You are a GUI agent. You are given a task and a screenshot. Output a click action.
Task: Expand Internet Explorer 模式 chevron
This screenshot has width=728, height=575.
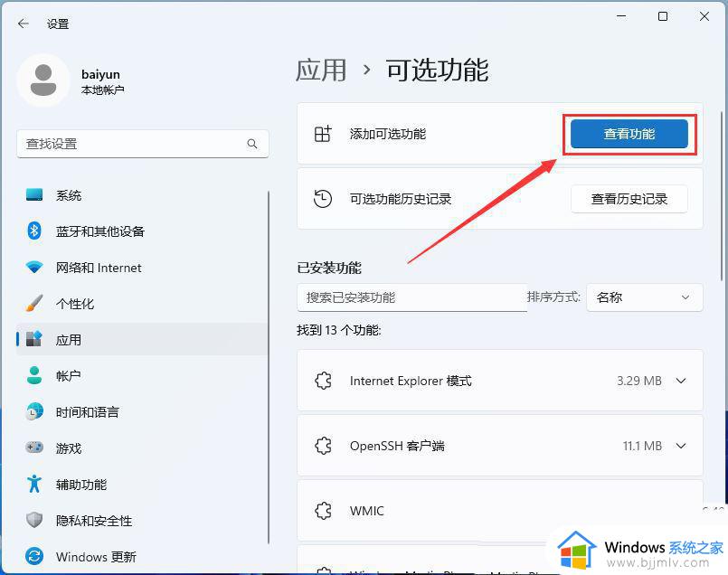click(681, 381)
